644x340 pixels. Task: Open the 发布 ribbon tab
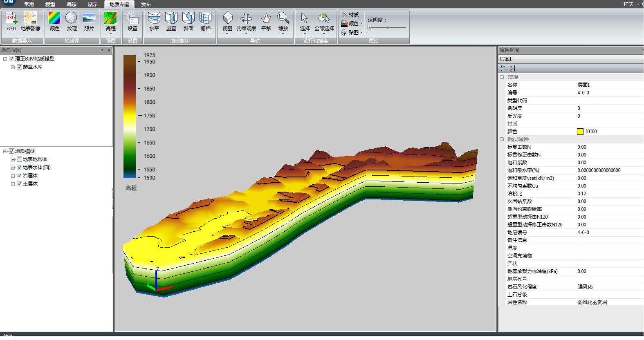point(146,4)
